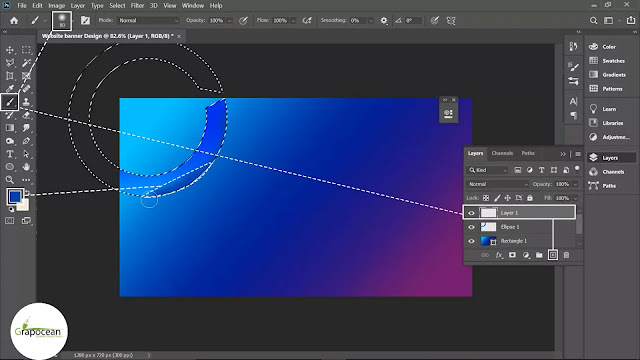The image size is (640, 360).
Task: Open Smoothing dropdown arrow
Action: (371, 20)
